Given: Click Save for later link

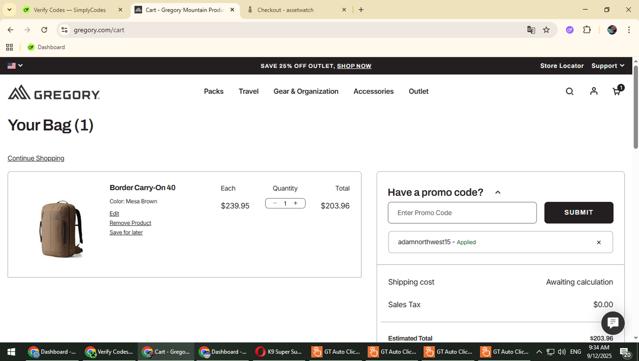Looking at the screenshot, I should pyautogui.click(x=126, y=232).
